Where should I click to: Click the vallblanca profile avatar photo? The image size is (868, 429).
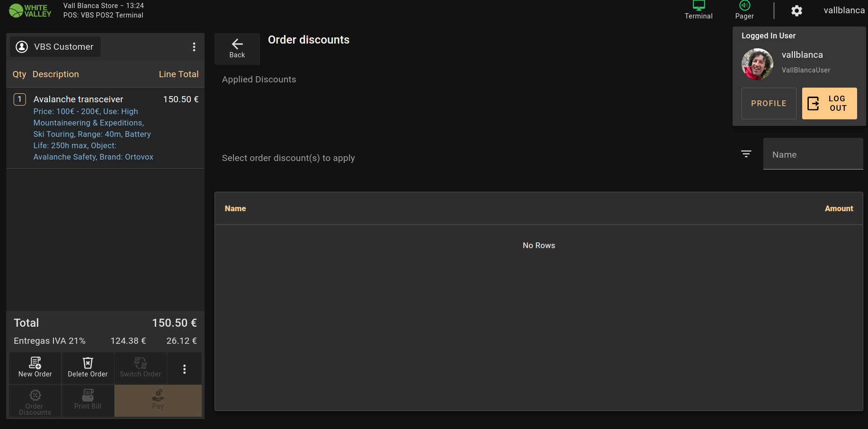pos(757,64)
